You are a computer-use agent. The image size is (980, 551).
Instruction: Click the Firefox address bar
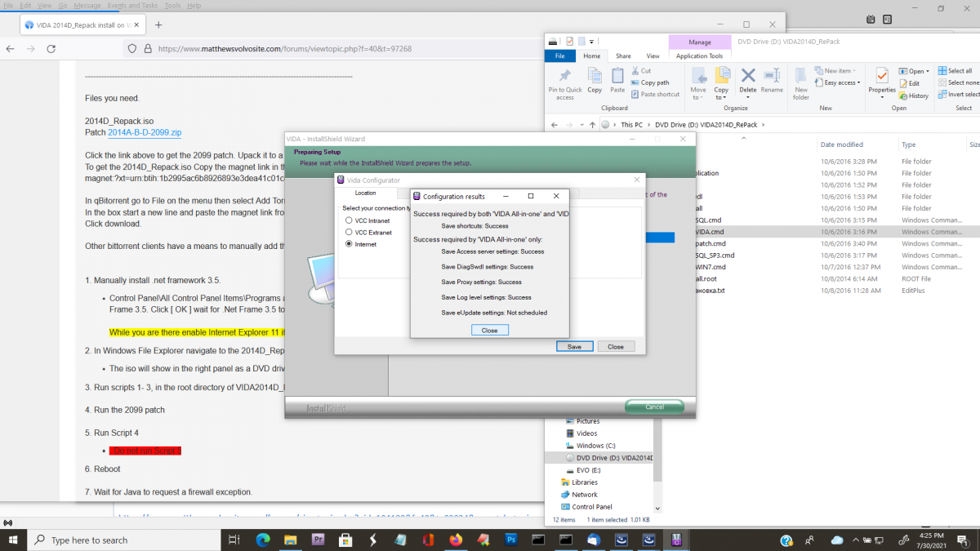point(286,48)
